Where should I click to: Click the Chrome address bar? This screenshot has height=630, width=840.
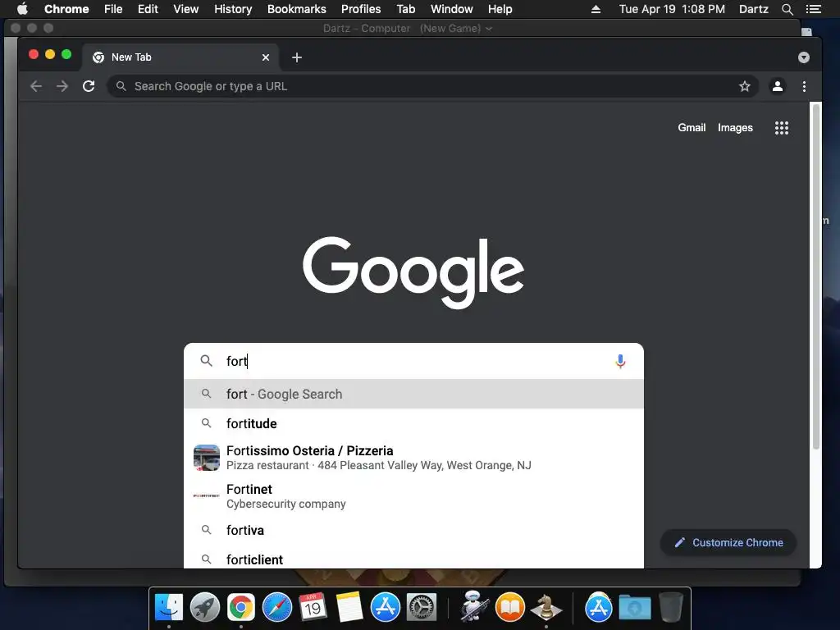pyautogui.click(x=433, y=86)
